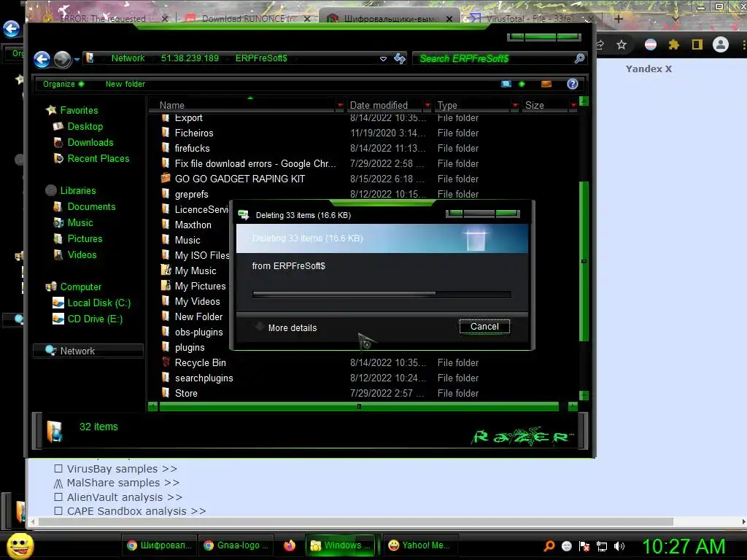This screenshot has height=560, width=747.
Task: Click the search magnifier icon
Action: [x=579, y=58]
